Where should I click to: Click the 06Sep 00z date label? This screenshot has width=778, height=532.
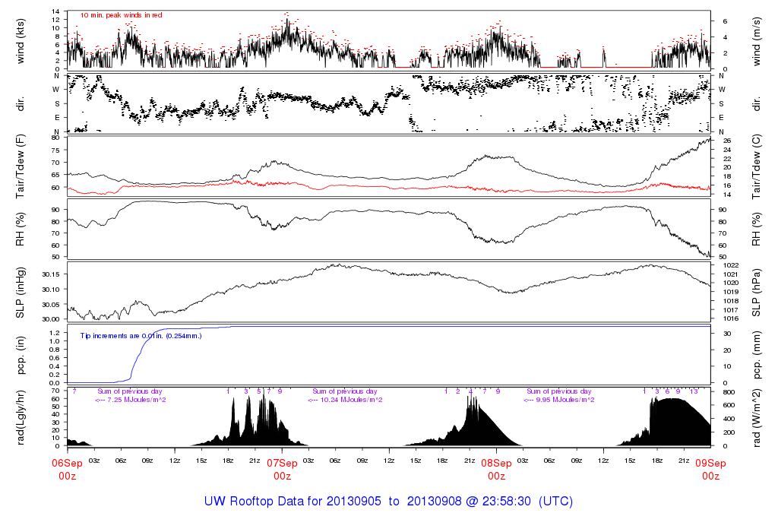click(x=67, y=469)
